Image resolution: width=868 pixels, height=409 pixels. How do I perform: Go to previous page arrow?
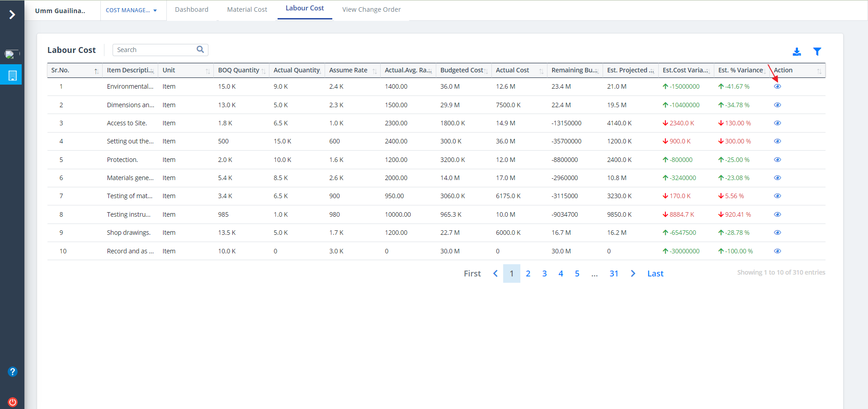pyautogui.click(x=495, y=274)
